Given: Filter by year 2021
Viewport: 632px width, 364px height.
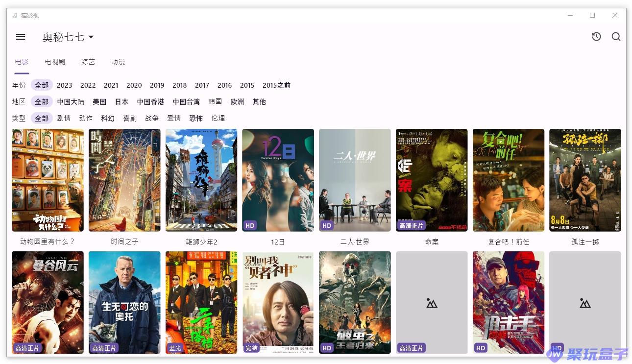Looking at the screenshot, I should click(111, 85).
